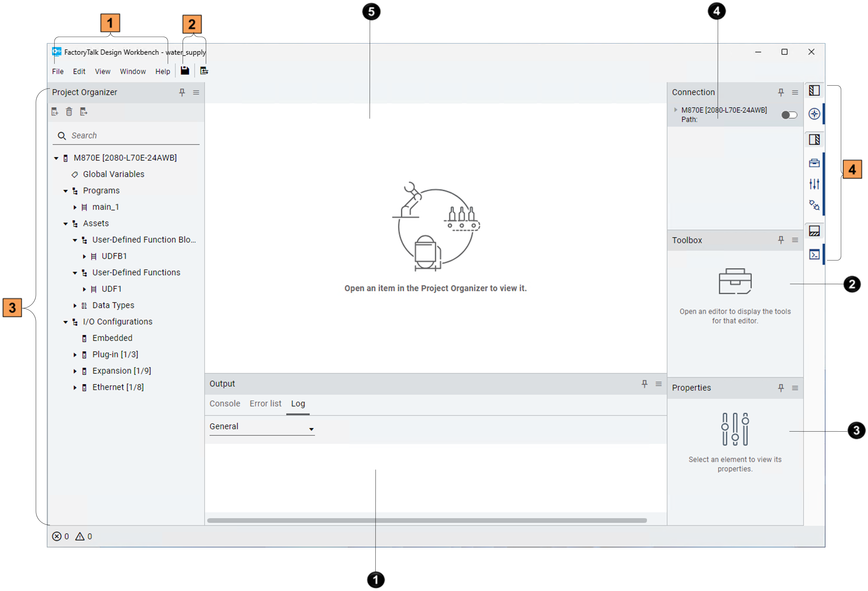Click the errors count in status bar

pos(61,537)
